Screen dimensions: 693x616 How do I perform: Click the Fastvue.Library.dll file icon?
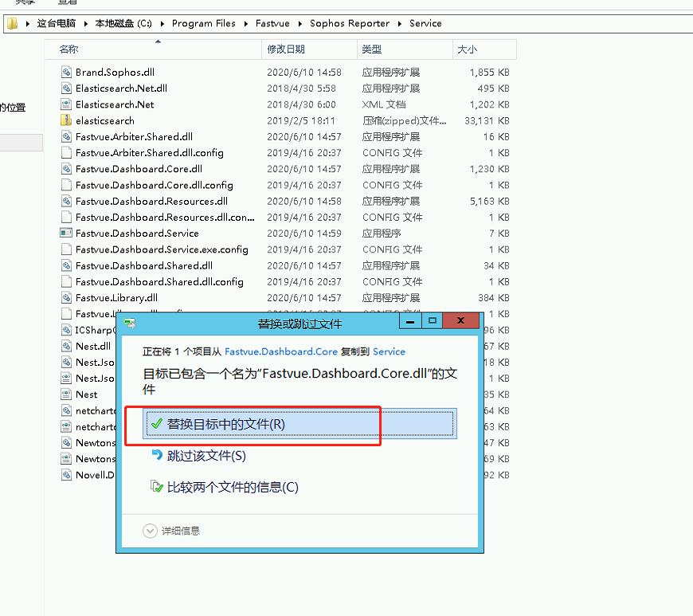(66, 297)
